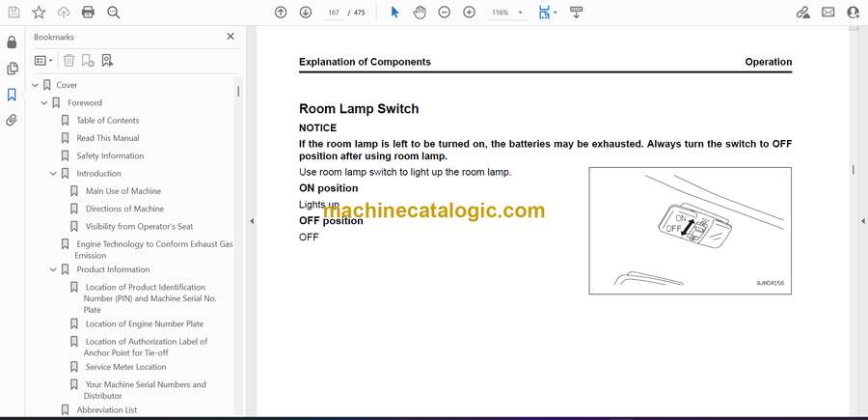Activate the hand pan tool
Viewport: 868px width, 420px height.
(x=420, y=13)
